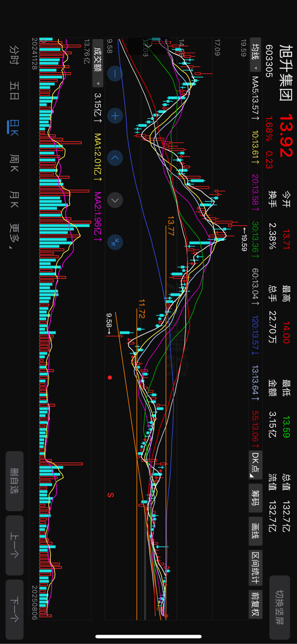This screenshot has height=644, width=297.
Task: Zoom out the K-line chart with minus icon
Action: [115, 73]
